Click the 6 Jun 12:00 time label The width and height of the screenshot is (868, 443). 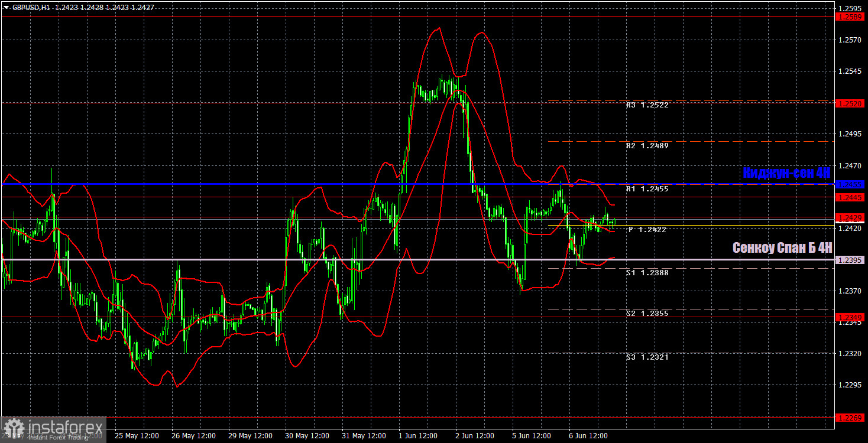588,436
